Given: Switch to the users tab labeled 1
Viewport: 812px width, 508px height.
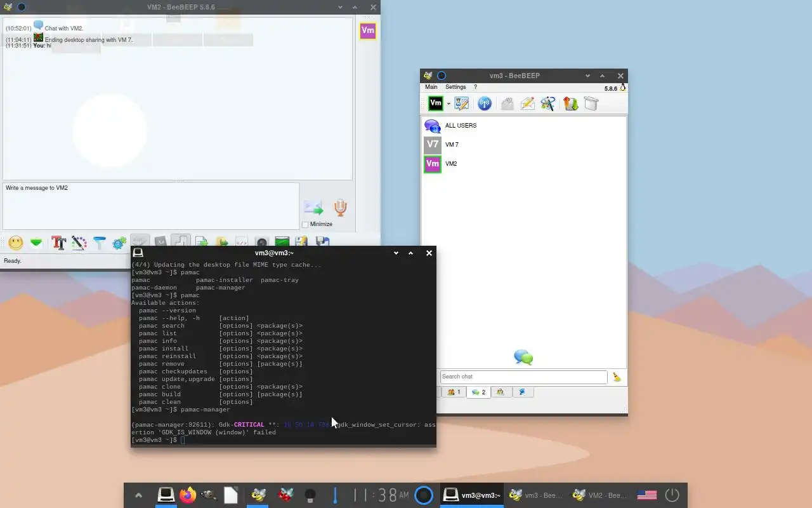Looking at the screenshot, I should [454, 392].
